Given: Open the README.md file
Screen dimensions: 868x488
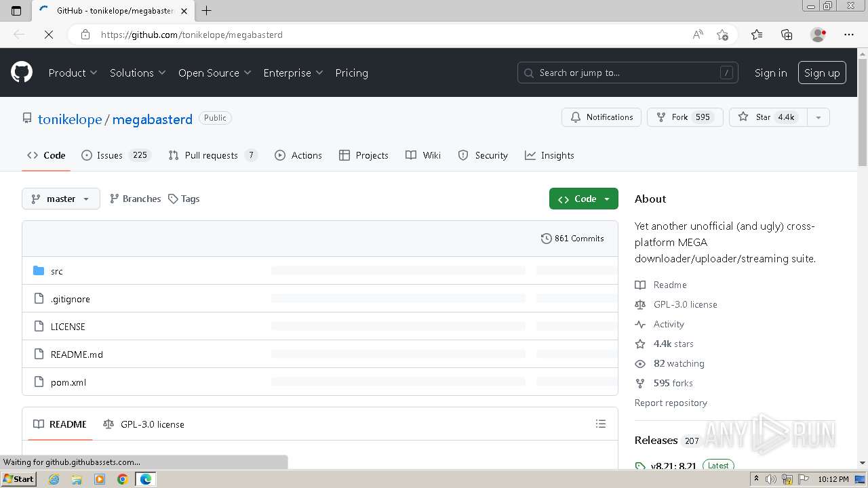Looking at the screenshot, I should 77,354.
